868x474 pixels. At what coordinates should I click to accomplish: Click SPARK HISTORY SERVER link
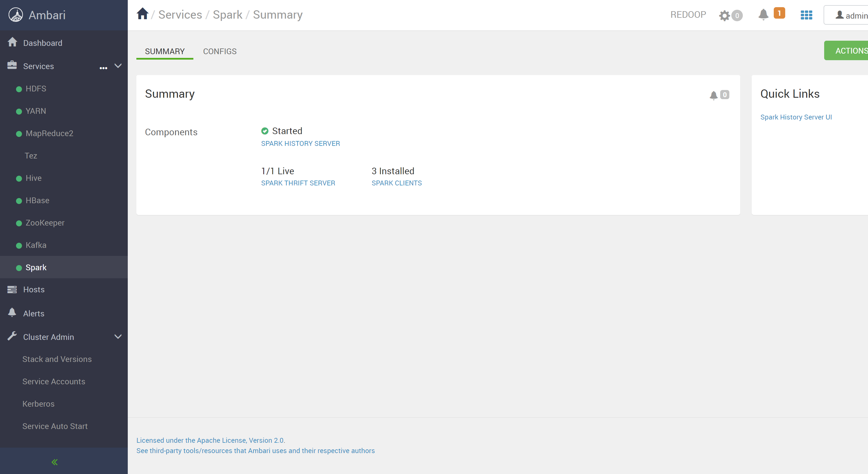point(301,144)
